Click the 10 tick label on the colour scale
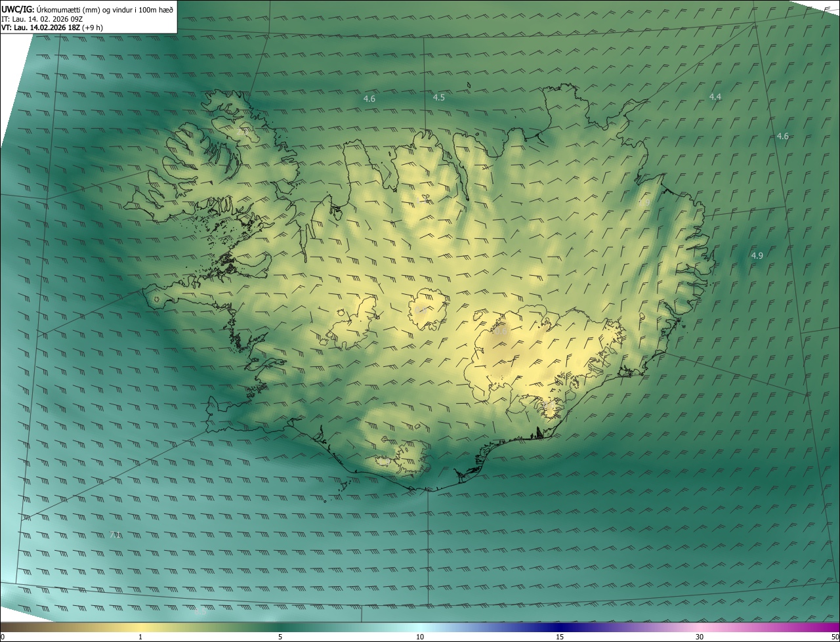Screen dimensions: 840x642 (x=420, y=637)
